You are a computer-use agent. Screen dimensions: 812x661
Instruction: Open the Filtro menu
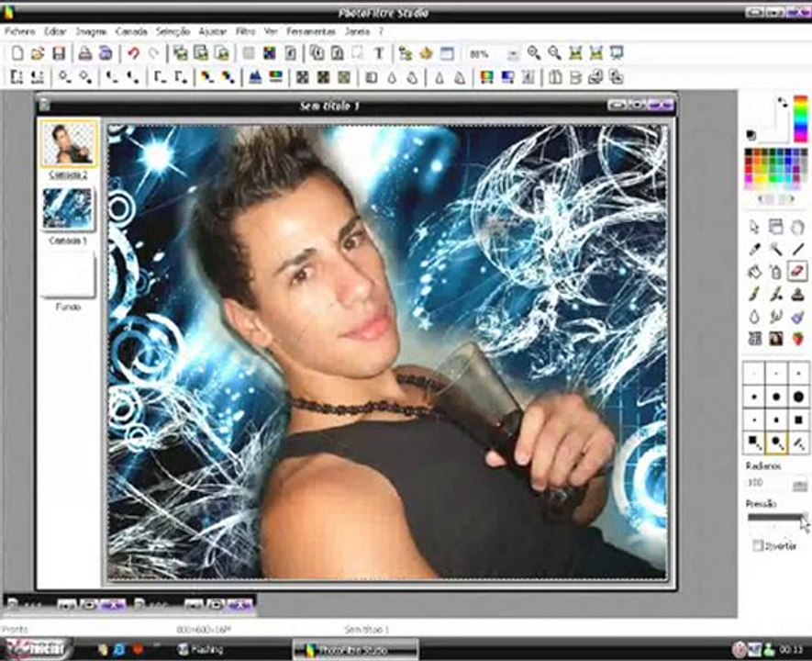[x=246, y=31]
